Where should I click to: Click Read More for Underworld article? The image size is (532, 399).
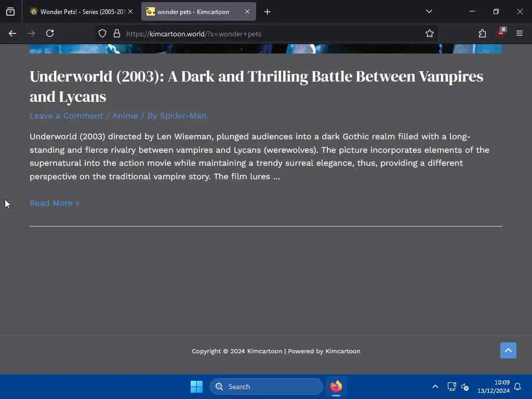point(54,203)
